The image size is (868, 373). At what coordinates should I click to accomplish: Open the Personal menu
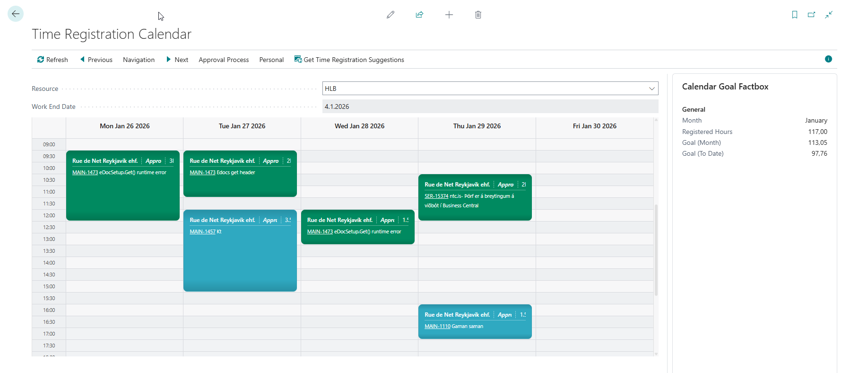pyautogui.click(x=271, y=60)
